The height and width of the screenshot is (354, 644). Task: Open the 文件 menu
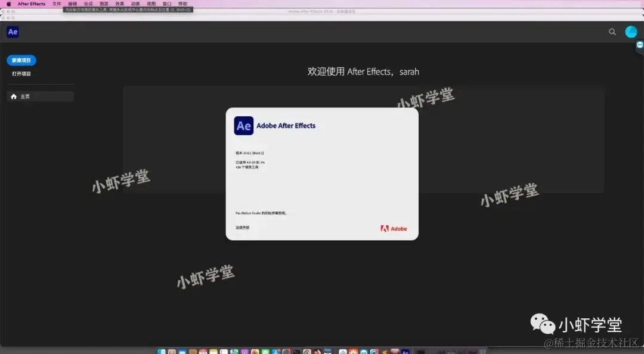click(57, 4)
